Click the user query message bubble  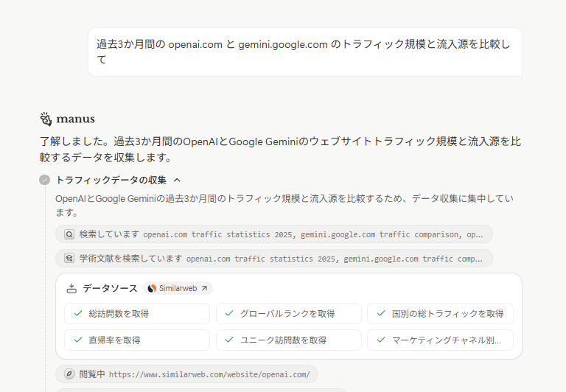click(304, 52)
